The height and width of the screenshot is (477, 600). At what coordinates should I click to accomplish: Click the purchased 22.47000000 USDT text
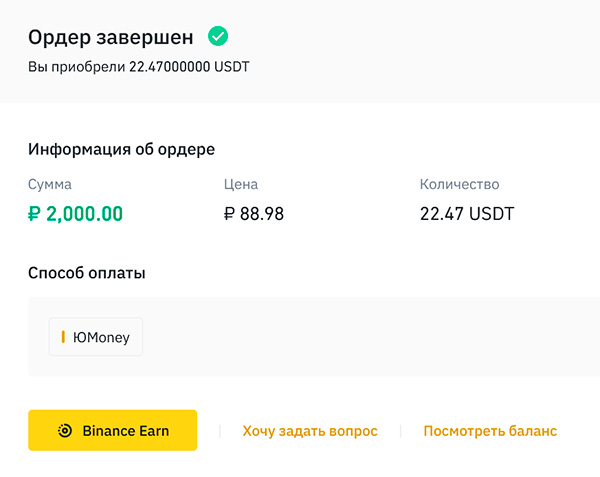pos(138,68)
